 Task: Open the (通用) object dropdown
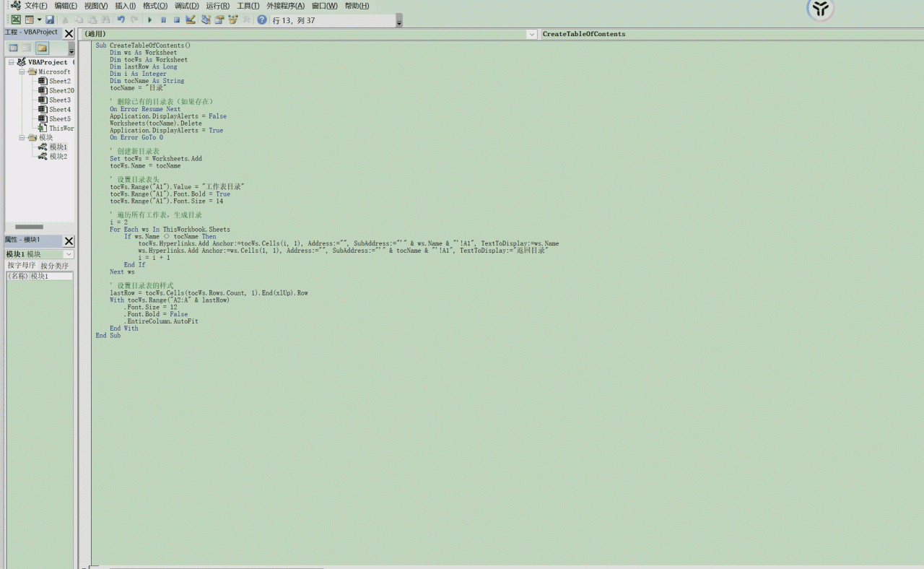click(x=531, y=34)
